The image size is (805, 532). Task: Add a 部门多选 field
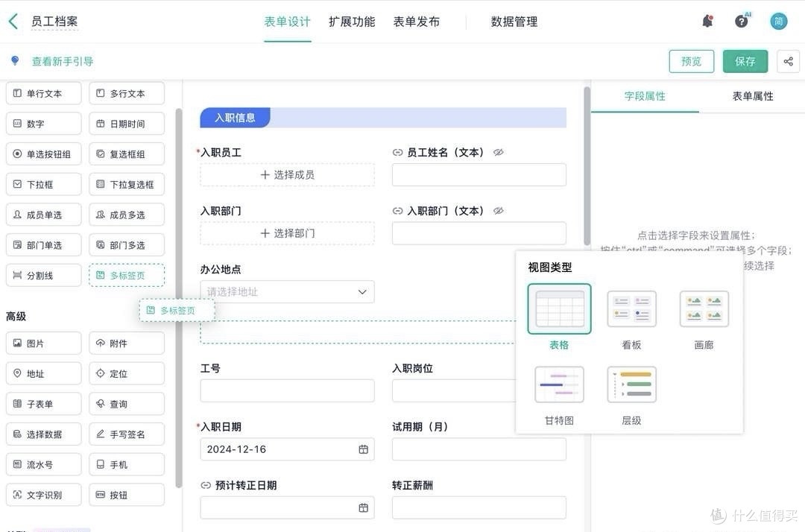coord(127,244)
